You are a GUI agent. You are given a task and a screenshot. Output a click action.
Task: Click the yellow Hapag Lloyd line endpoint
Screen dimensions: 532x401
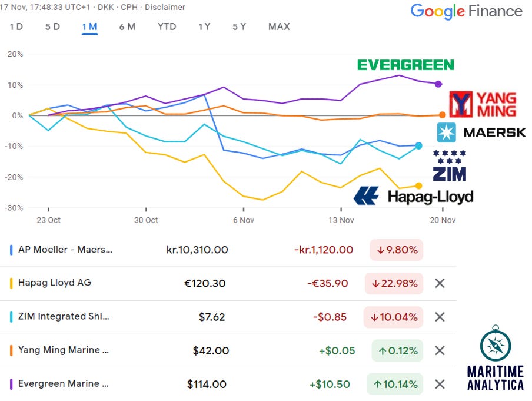click(418, 185)
